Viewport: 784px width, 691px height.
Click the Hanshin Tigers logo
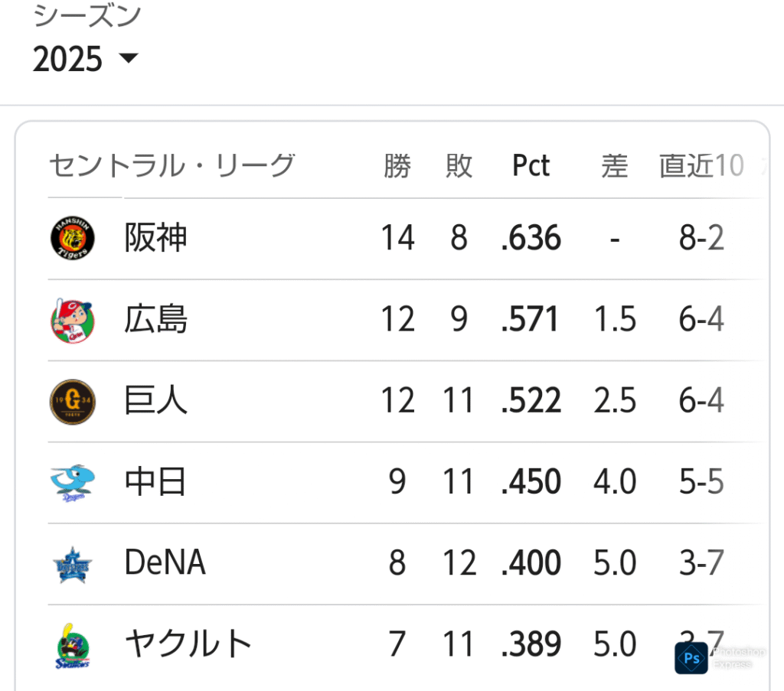click(x=73, y=238)
